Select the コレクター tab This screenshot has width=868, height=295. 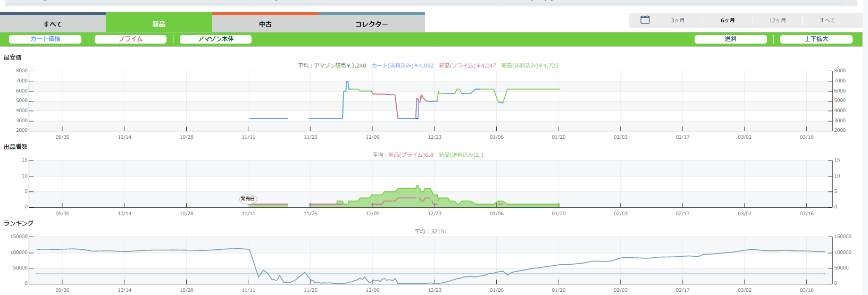coord(371,23)
